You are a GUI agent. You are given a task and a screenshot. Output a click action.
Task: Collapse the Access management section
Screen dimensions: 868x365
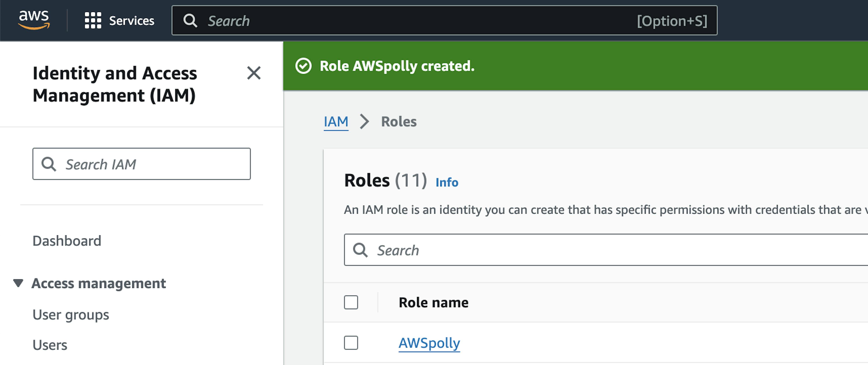pos(18,283)
